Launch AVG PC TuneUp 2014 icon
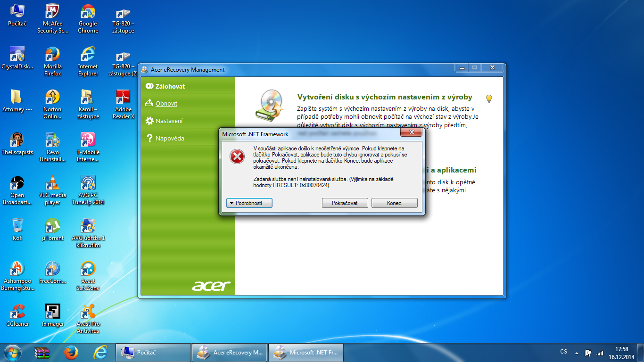The image size is (644, 362). [x=88, y=190]
